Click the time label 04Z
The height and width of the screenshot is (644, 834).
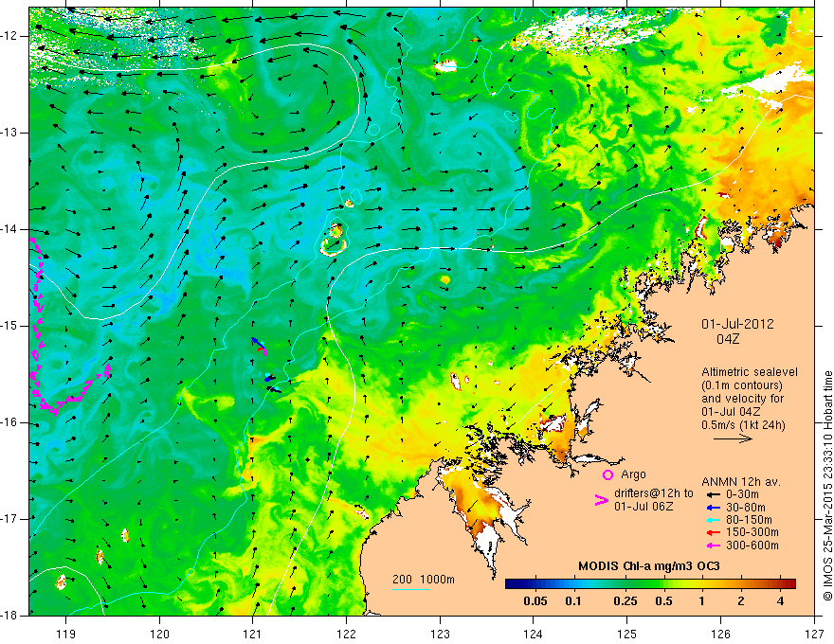click(728, 339)
